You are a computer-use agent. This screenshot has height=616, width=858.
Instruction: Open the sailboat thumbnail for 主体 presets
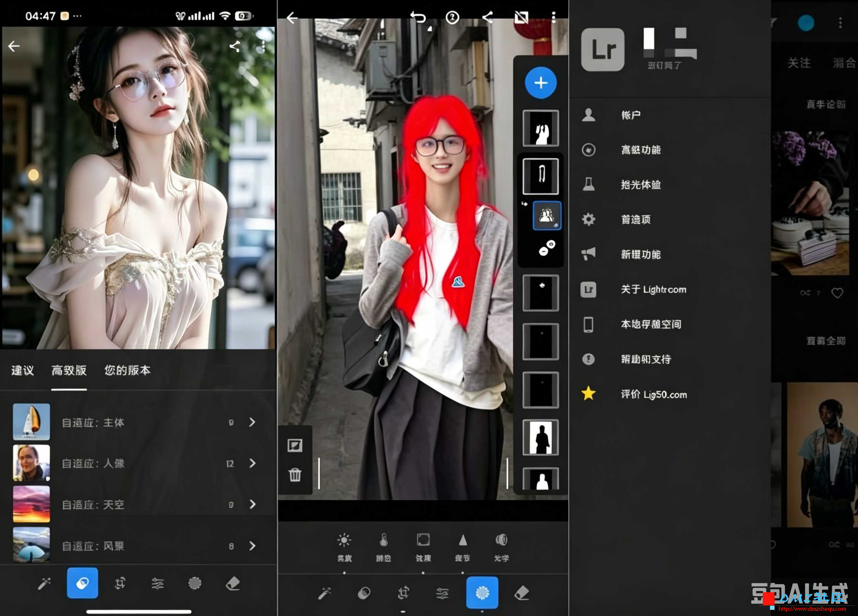(x=31, y=421)
